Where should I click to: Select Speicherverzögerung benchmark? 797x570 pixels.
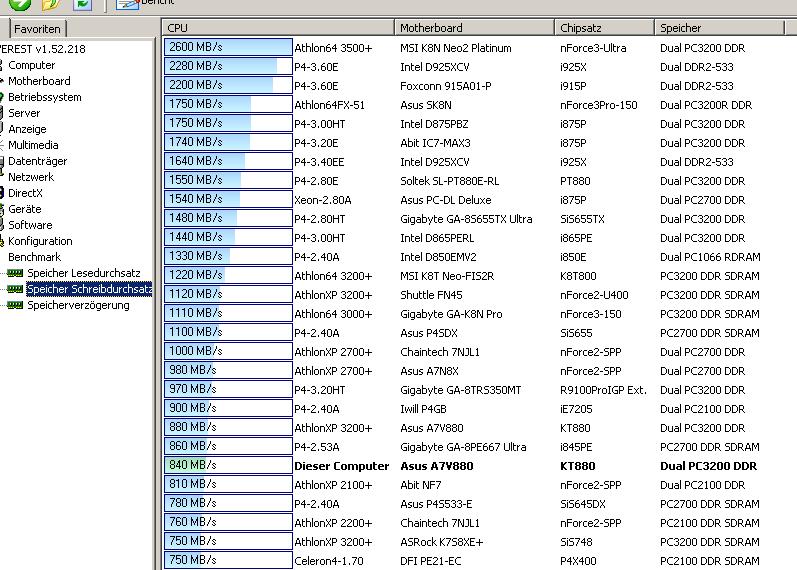78,305
